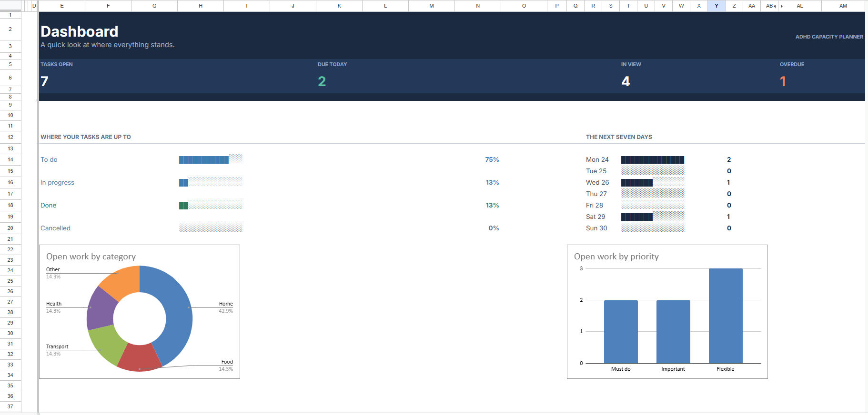Click the Dashboard title cell
Image resolution: width=868 pixels, height=415 pixels.
pyautogui.click(x=80, y=31)
